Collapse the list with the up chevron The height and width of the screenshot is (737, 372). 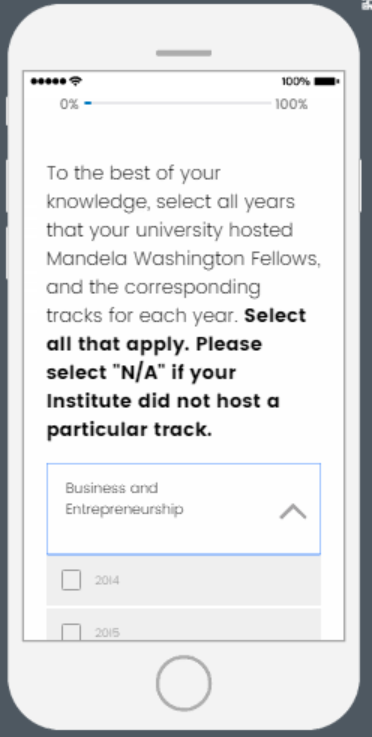pyautogui.click(x=293, y=511)
